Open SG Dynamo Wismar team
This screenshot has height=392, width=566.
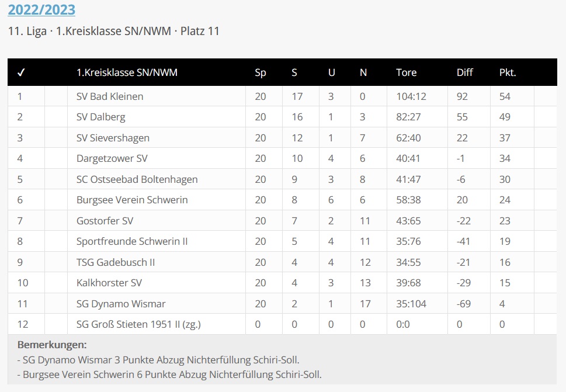tap(121, 304)
